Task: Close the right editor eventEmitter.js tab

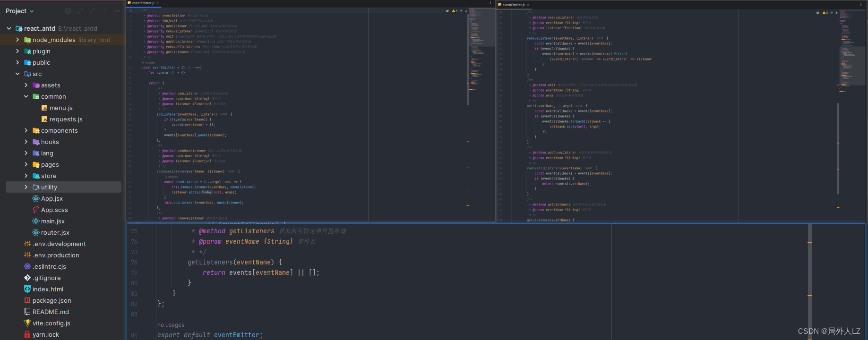Action: pos(528,5)
